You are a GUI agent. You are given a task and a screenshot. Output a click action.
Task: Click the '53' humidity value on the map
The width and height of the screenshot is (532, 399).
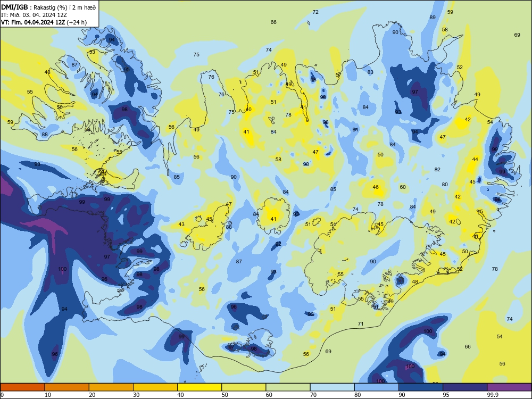[92, 52]
